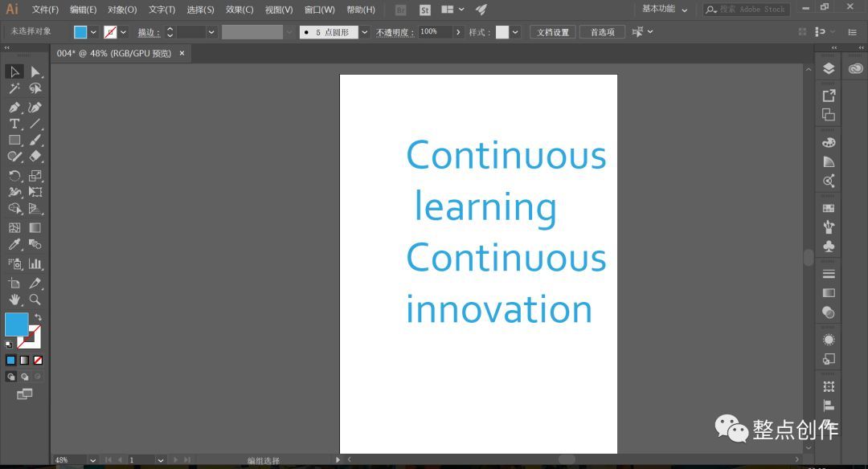Activate the Eyedropper tool
Image resolution: width=868 pixels, height=469 pixels.
pyautogui.click(x=14, y=244)
